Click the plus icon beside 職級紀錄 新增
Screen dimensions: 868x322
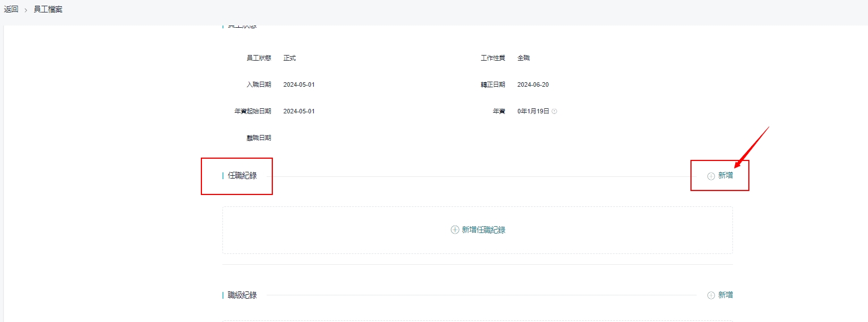[x=711, y=295]
